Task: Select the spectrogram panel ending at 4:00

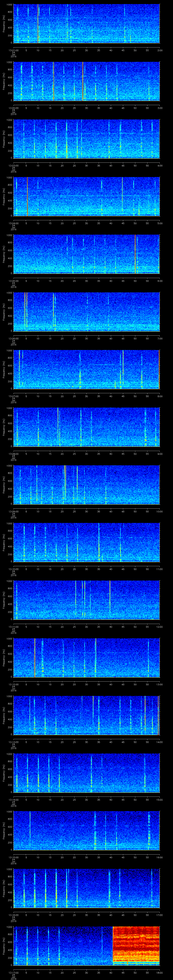Action: (86, 139)
